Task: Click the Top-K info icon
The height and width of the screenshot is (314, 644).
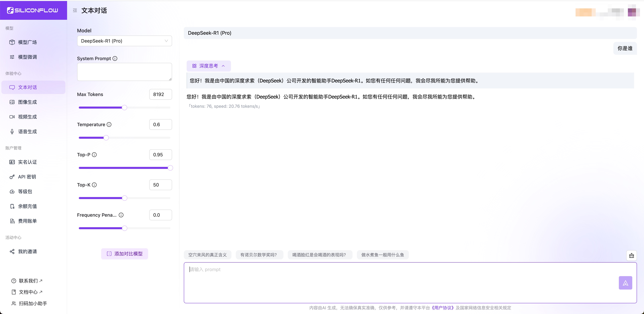Action: point(94,185)
